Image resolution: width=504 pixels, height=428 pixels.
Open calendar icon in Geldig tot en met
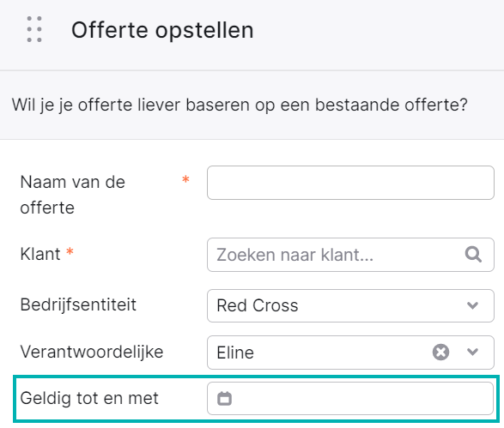pyautogui.click(x=224, y=399)
